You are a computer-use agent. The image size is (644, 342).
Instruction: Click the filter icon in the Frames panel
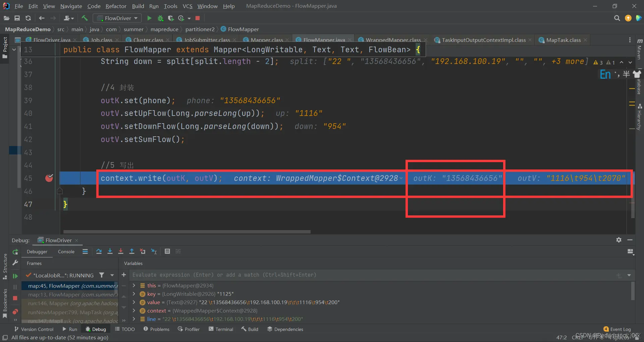[102, 275]
